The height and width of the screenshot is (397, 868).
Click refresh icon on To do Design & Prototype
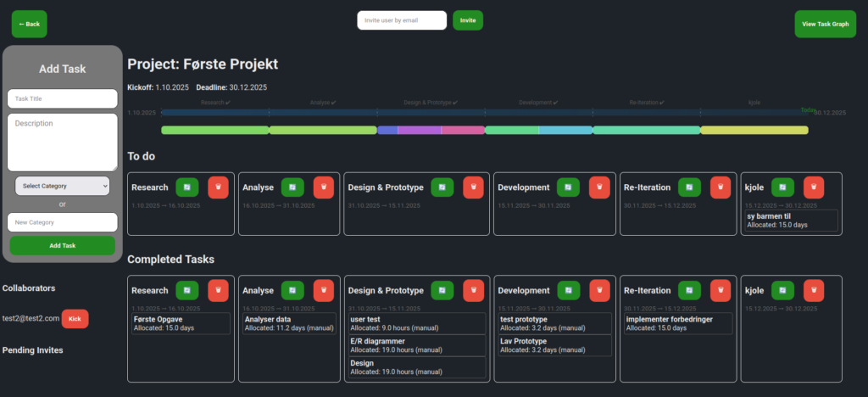click(x=442, y=187)
